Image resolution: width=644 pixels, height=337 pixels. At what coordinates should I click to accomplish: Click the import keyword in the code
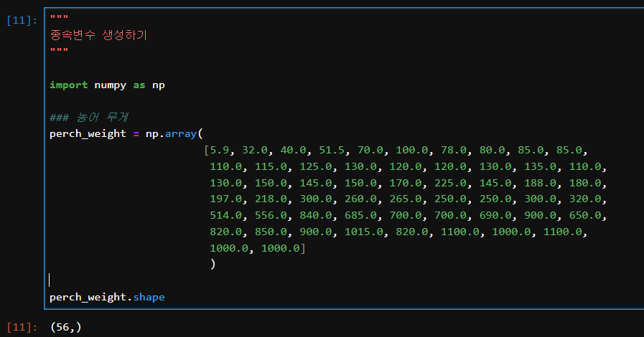69,85
